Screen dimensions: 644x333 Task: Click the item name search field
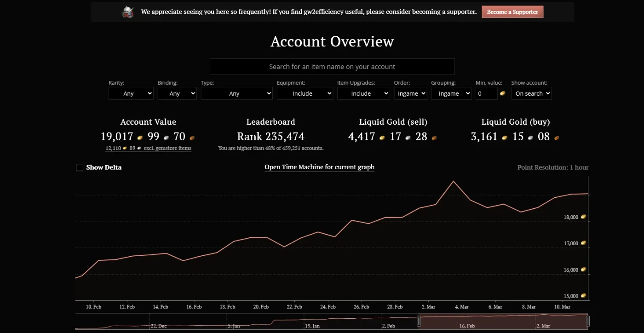click(332, 67)
